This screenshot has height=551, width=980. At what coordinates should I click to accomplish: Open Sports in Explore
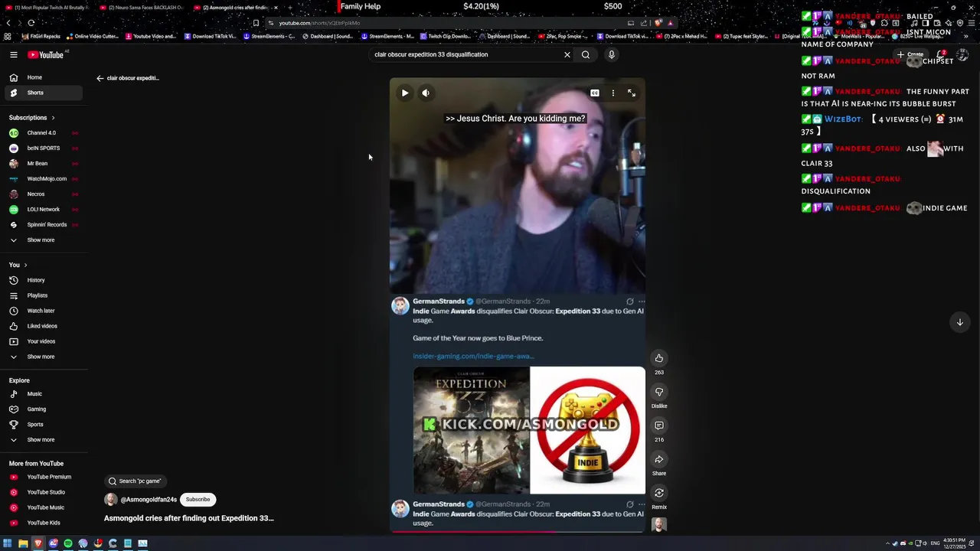(42, 424)
